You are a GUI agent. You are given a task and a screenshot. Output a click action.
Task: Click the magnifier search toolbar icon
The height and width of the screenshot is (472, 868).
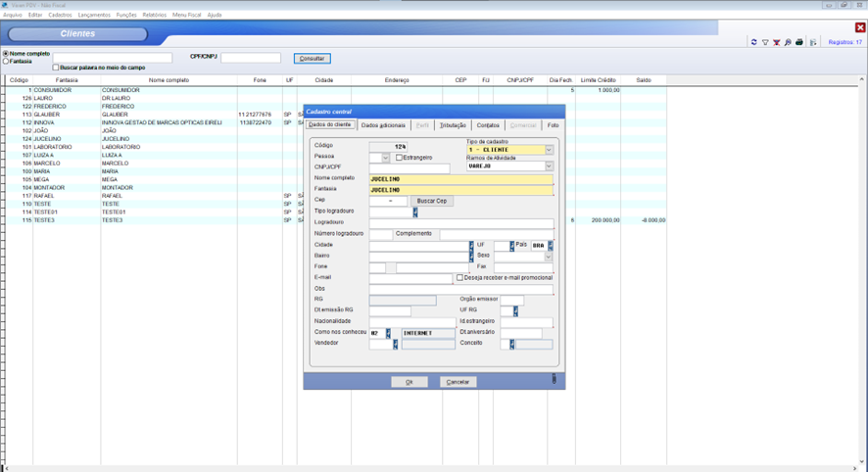coord(789,42)
